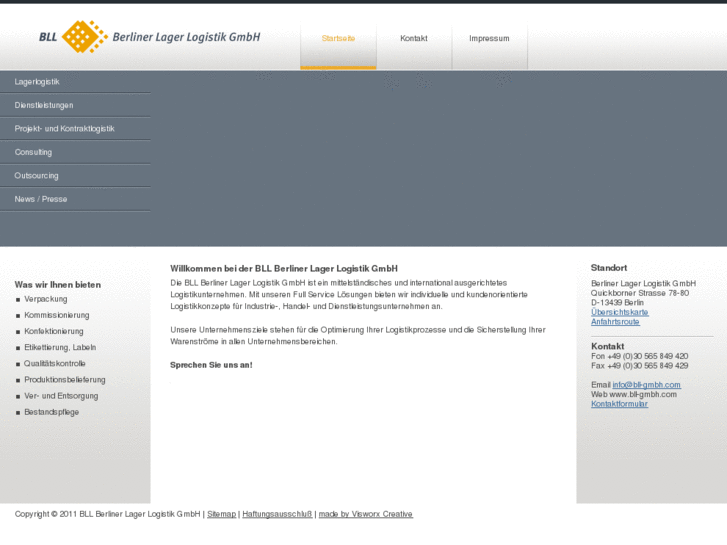Click the Fax +49 (0)30 565 849 429 line

coord(639,366)
